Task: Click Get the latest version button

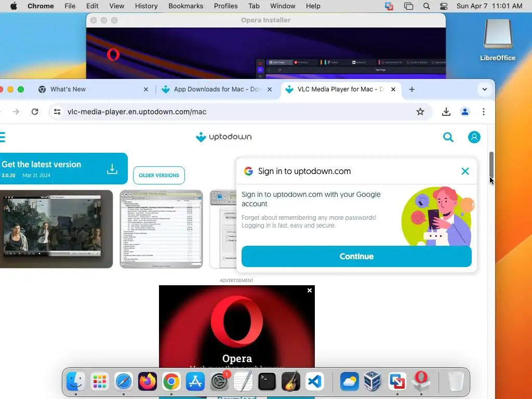Action: (x=63, y=169)
